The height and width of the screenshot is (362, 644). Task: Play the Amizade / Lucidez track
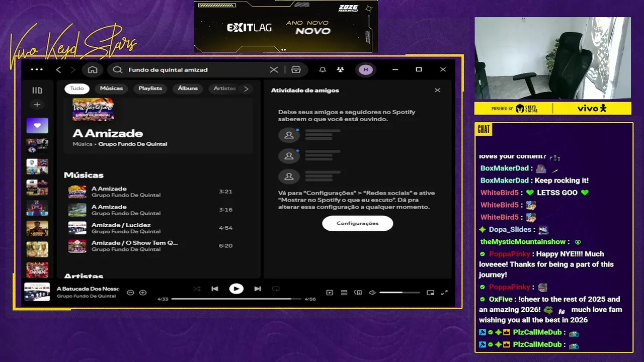point(158,228)
